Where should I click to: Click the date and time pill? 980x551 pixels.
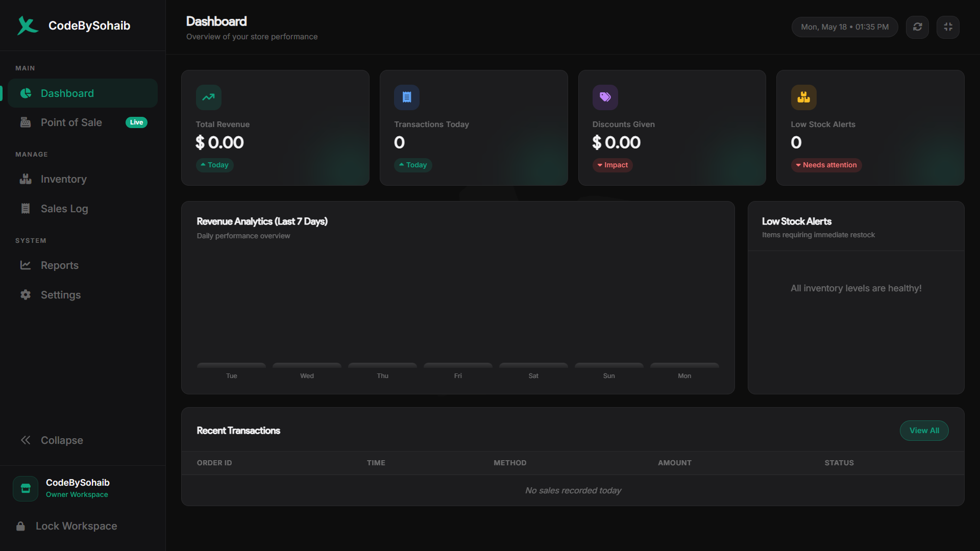(x=845, y=27)
